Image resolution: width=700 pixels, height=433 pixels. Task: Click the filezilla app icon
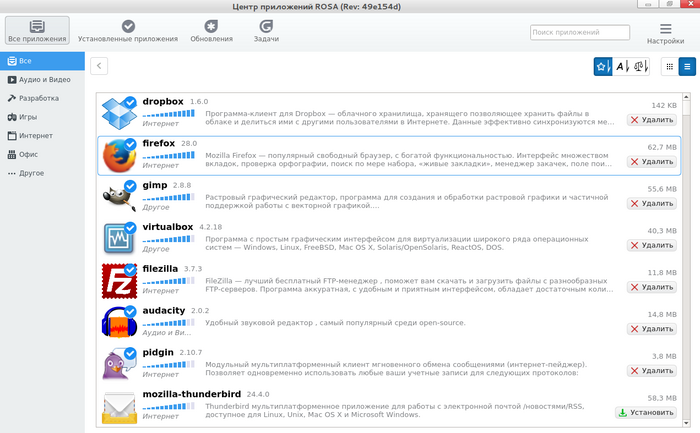pos(119,281)
